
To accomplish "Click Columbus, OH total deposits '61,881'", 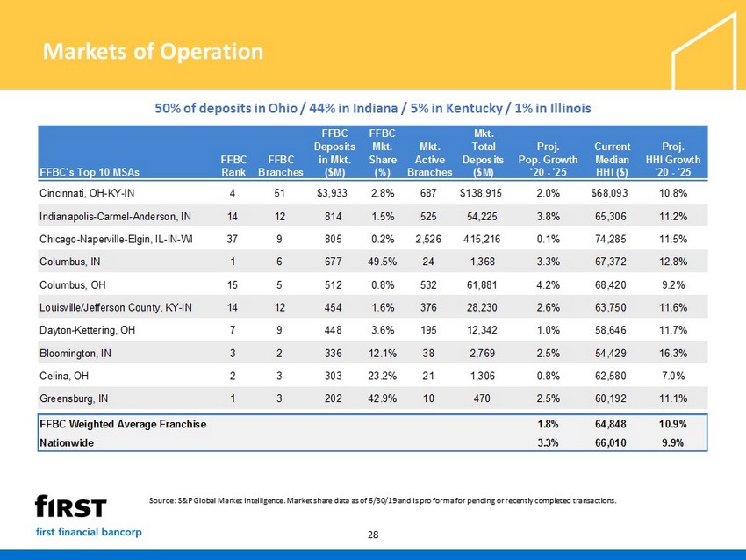I will point(482,285).
